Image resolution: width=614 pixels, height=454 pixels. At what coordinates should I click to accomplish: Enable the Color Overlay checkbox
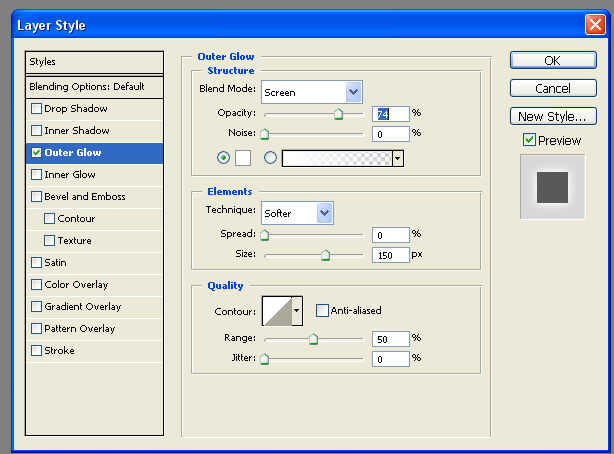(36, 284)
